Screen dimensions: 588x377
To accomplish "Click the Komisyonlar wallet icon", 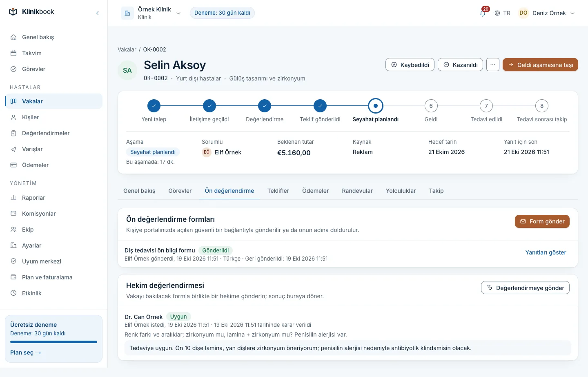I will point(13,214).
